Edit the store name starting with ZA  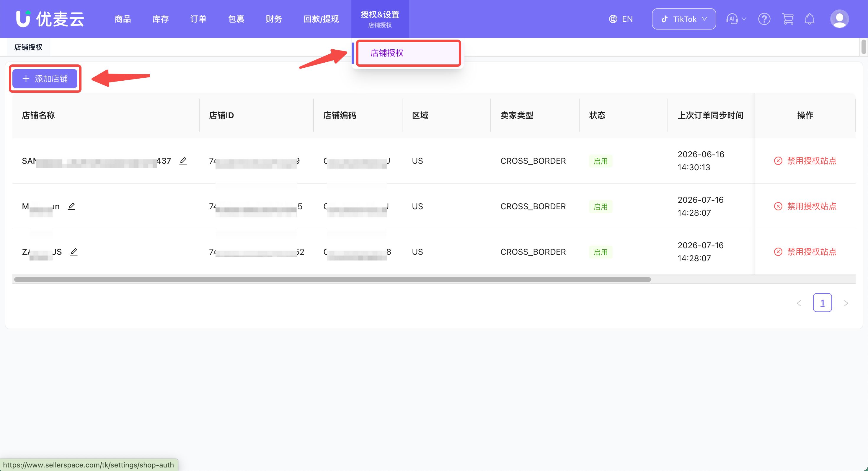tap(74, 252)
